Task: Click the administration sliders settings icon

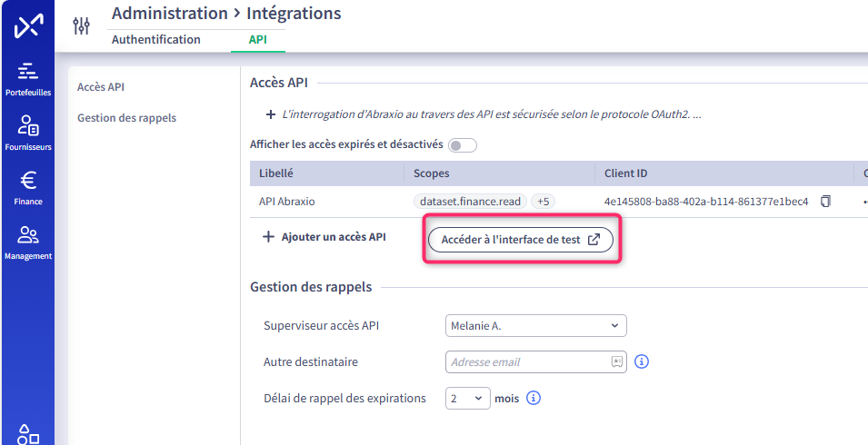Action: [x=82, y=25]
